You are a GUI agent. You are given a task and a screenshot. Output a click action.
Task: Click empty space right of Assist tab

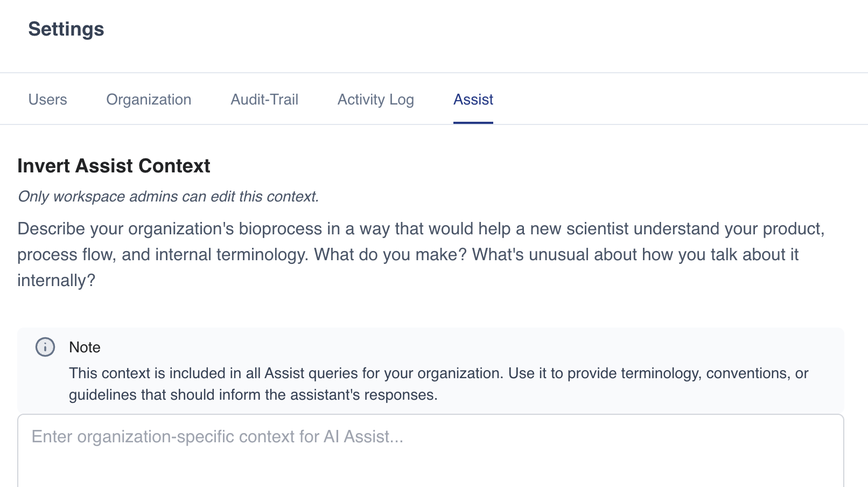tap(673, 100)
